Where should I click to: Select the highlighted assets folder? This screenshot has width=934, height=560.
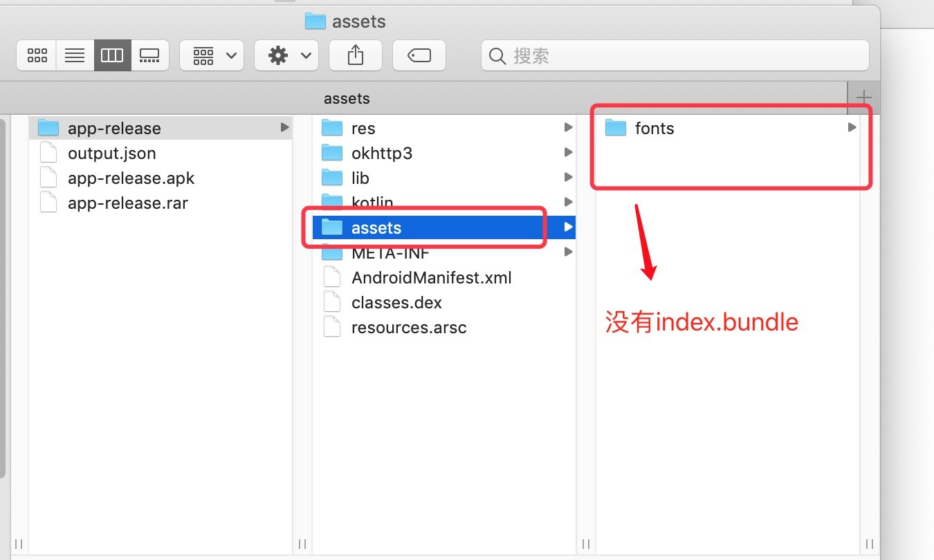[444, 227]
